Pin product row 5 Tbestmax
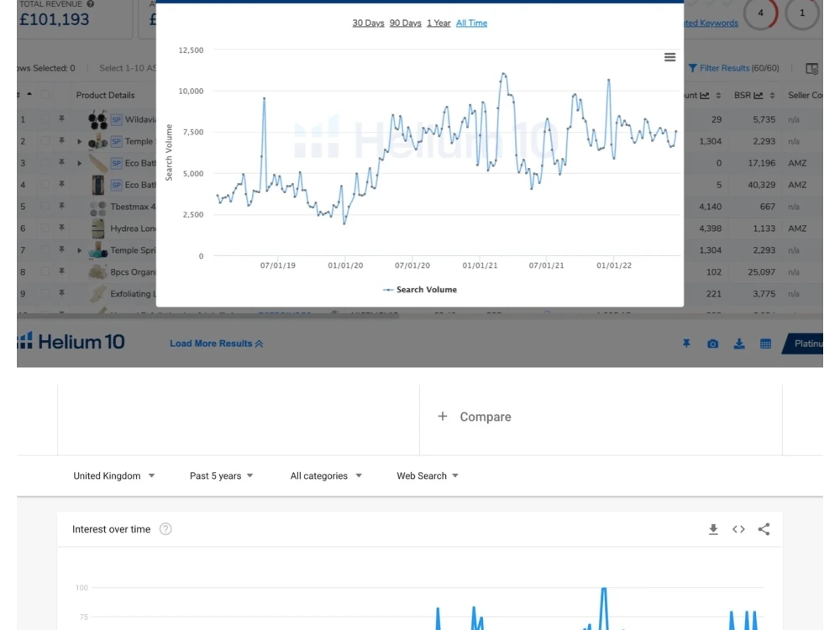Screen dimensions: 840x630 click(x=61, y=207)
